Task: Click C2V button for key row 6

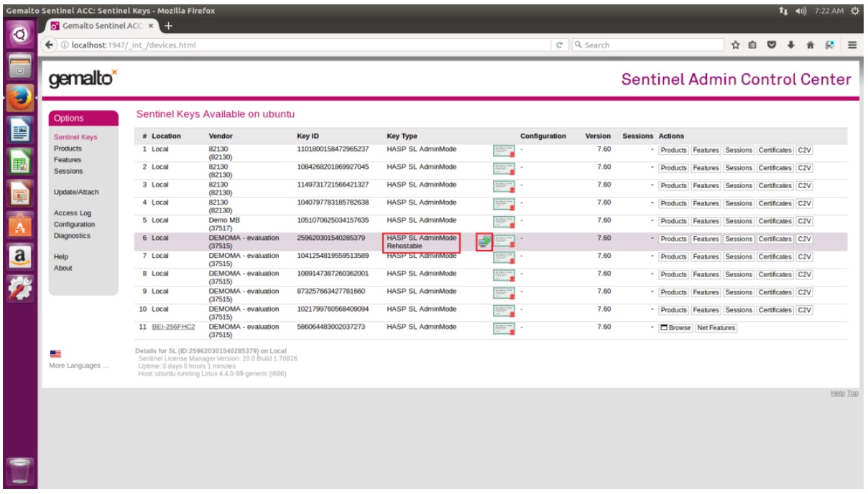Action: click(x=804, y=239)
